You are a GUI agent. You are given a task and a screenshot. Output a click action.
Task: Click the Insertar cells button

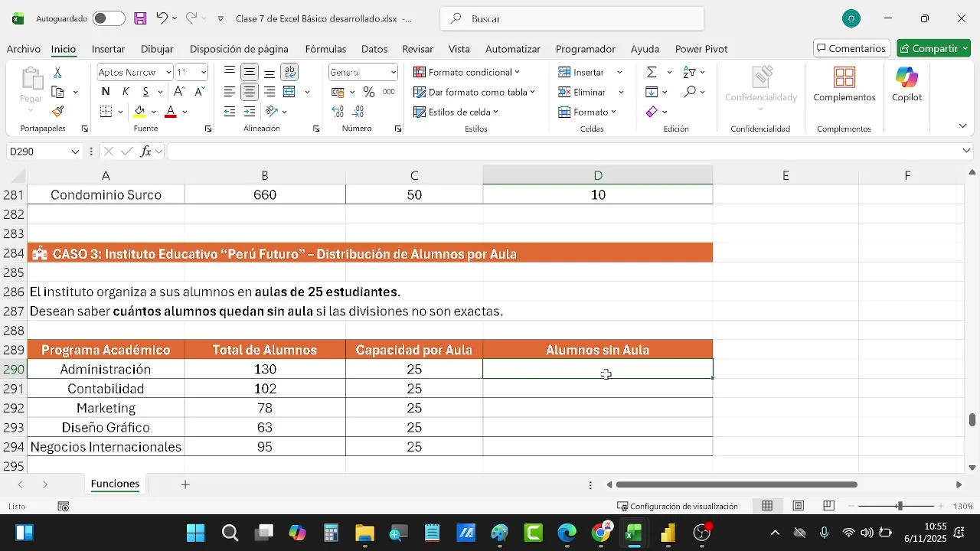click(582, 72)
